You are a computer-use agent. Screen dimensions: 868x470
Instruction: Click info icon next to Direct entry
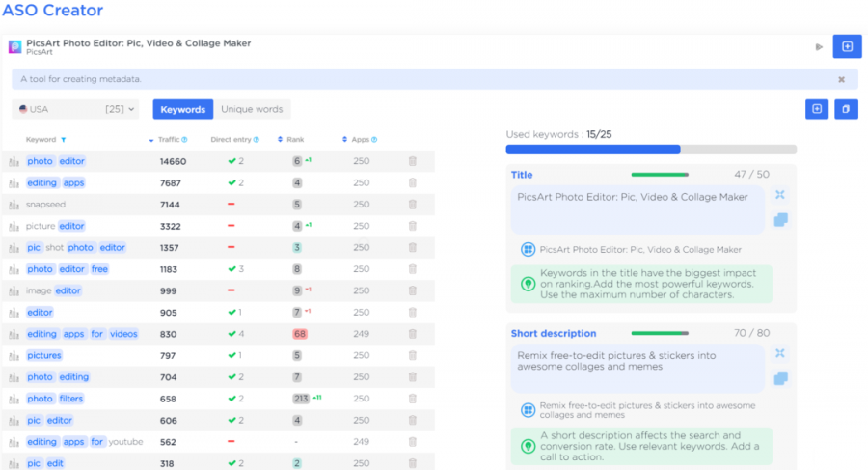tap(256, 140)
